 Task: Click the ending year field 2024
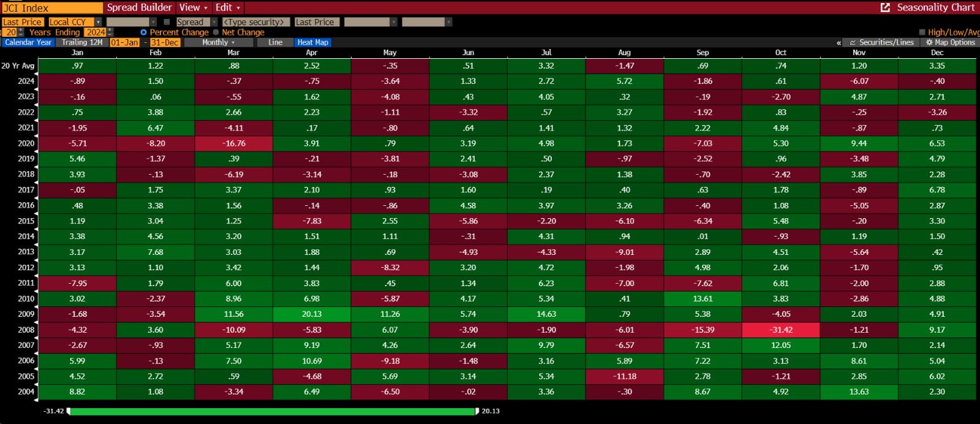(x=95, y=32)
